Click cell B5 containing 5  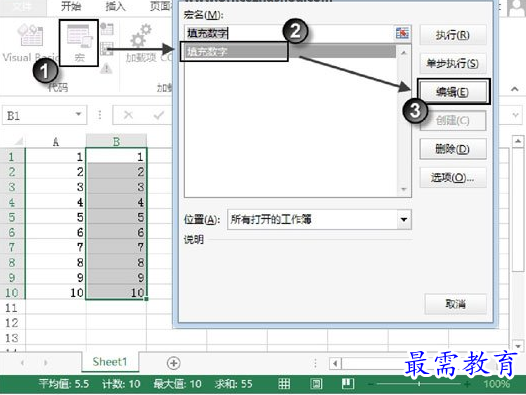pos(116,217)
